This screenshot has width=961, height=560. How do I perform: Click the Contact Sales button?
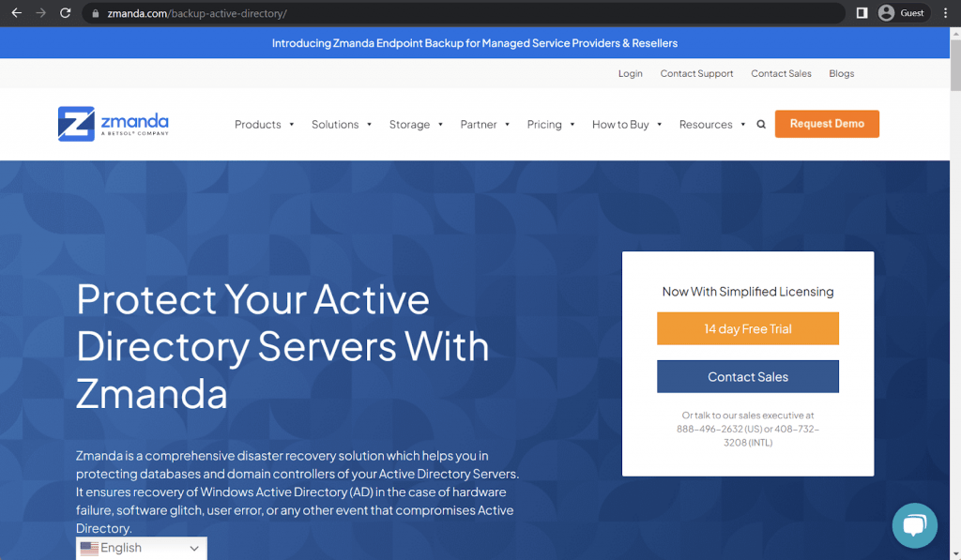click(x=748, y=376)
